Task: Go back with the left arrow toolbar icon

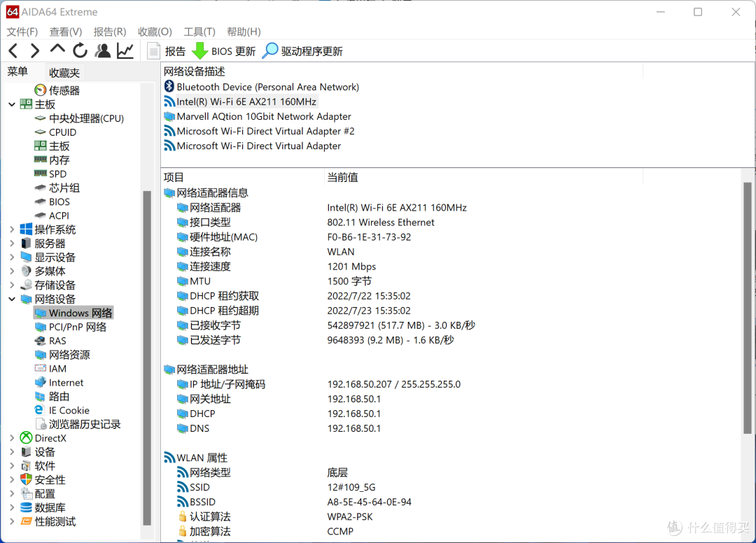Action: [13, 50]
